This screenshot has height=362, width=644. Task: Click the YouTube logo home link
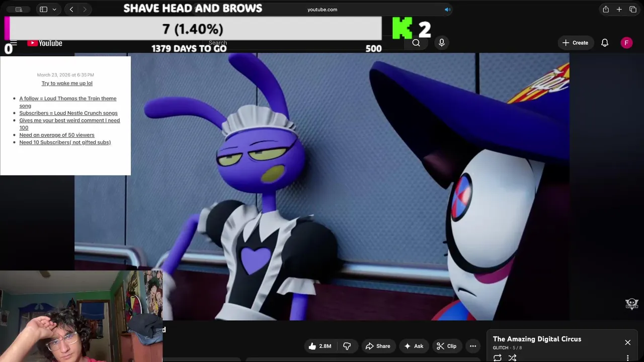pyautogui.click(x=45, y=43)
